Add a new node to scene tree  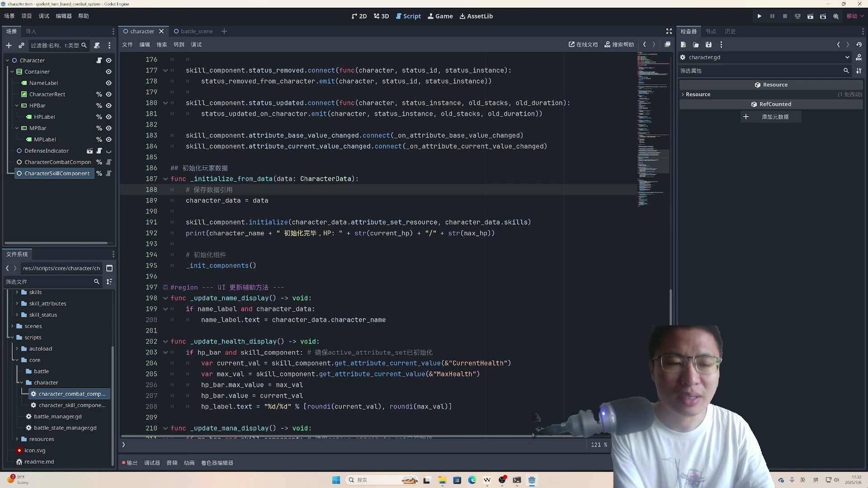(x=9, y=46)
